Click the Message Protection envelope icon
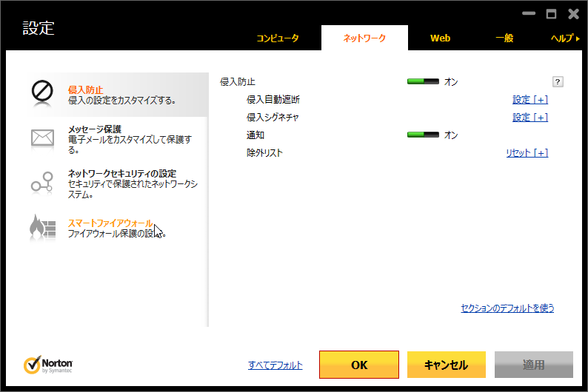Viewport: 588px width, 392px height. point(42,138)
